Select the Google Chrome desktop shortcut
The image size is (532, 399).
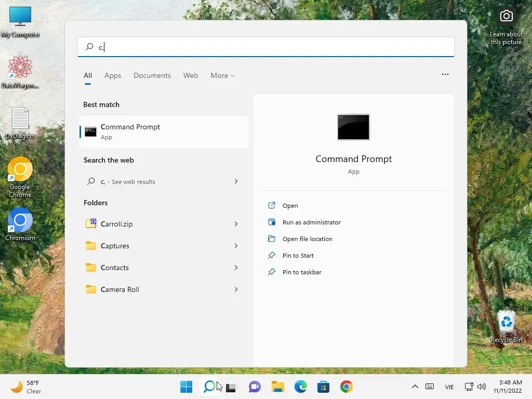coord(20,177)
